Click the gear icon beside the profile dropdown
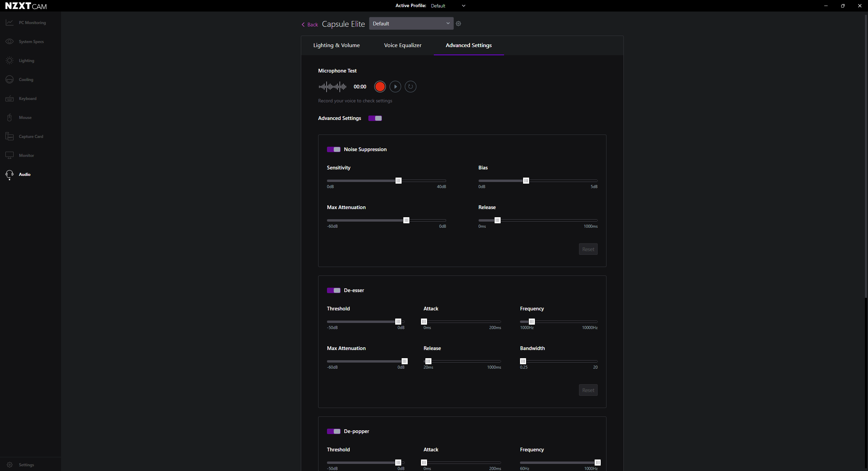The width and height of the screenshot is (868, 471). (458, 24)
